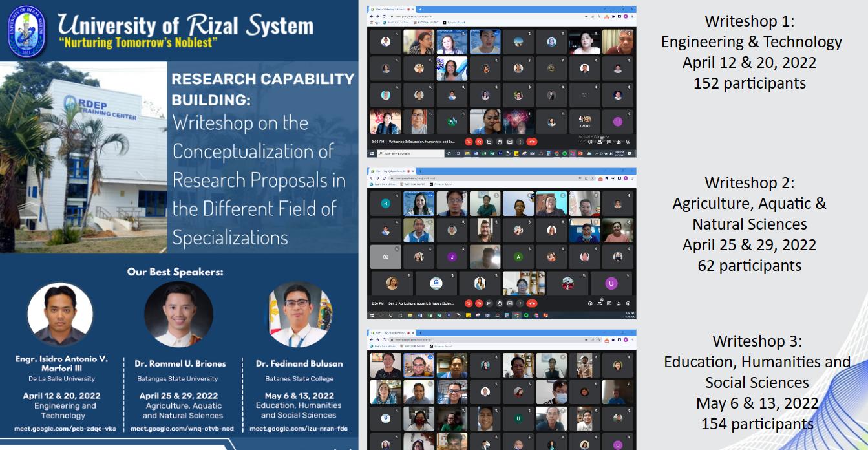Open activities in Day 2 Agriculture Meet window
This screenshot has width=868, height=450.
[x=619, y=303]
